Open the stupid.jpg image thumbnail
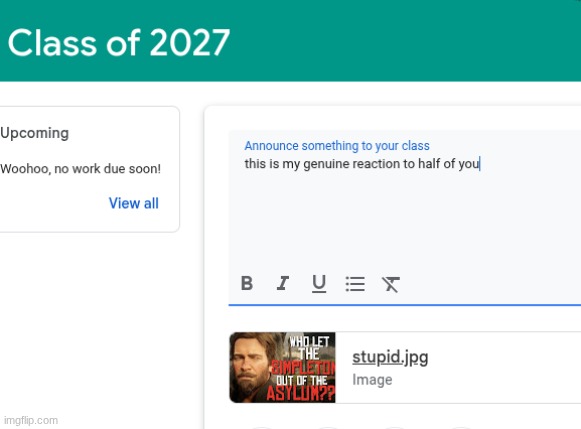 tap(282, 367)
